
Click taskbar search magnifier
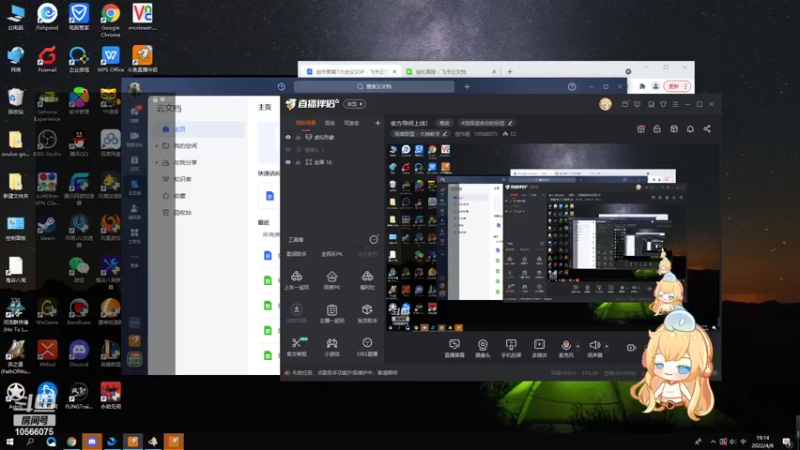coord(30,441)
